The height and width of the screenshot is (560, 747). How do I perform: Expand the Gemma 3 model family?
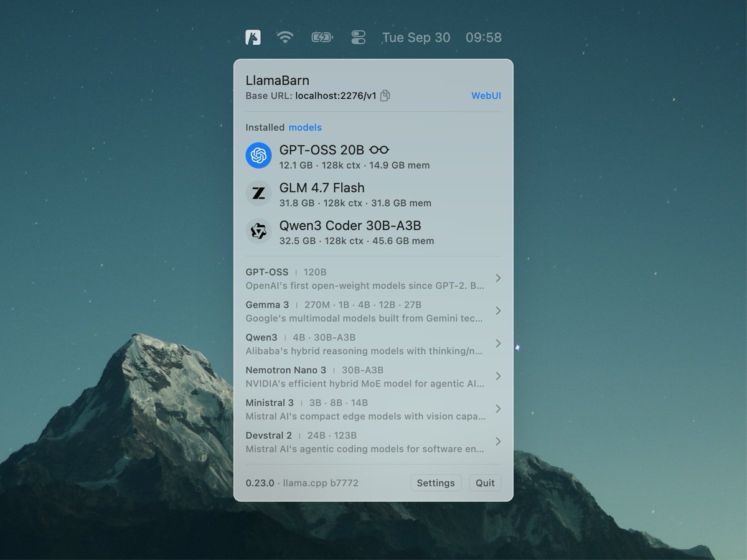[x=497, y=310]
